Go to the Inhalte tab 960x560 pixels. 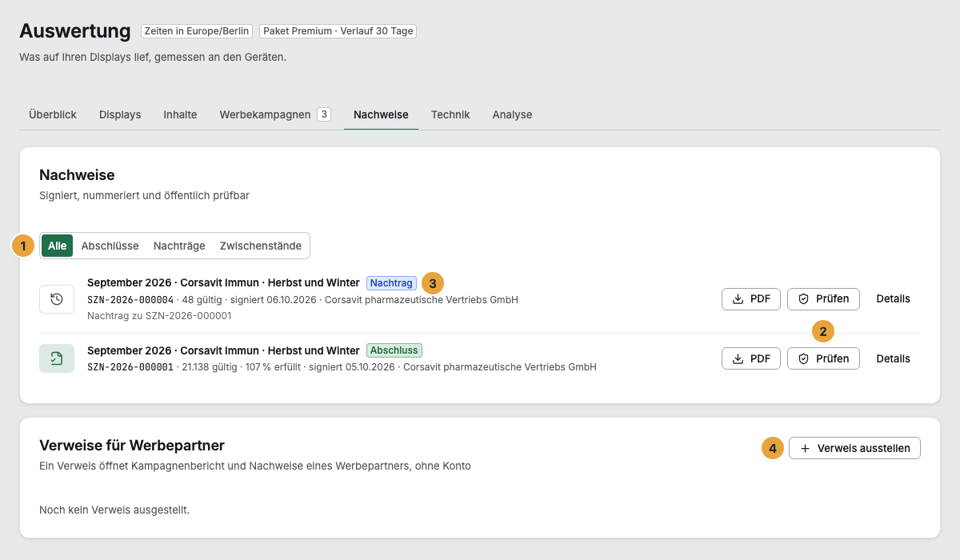(x=180, y=114)
